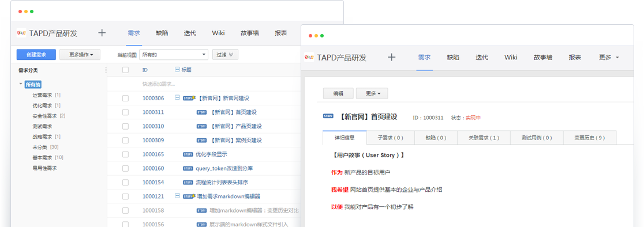The image size is (644, 227).
Task: Open 更多 dropdown button beside 编辑
Action: click(372, 93)
